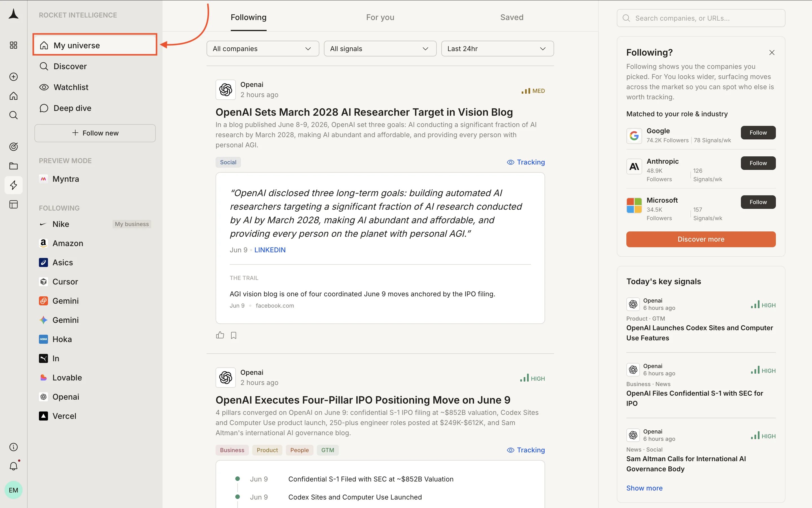Viewport: 812px width, 508px height.
Task: Click the Discover more button
Action: pos(701,239)
